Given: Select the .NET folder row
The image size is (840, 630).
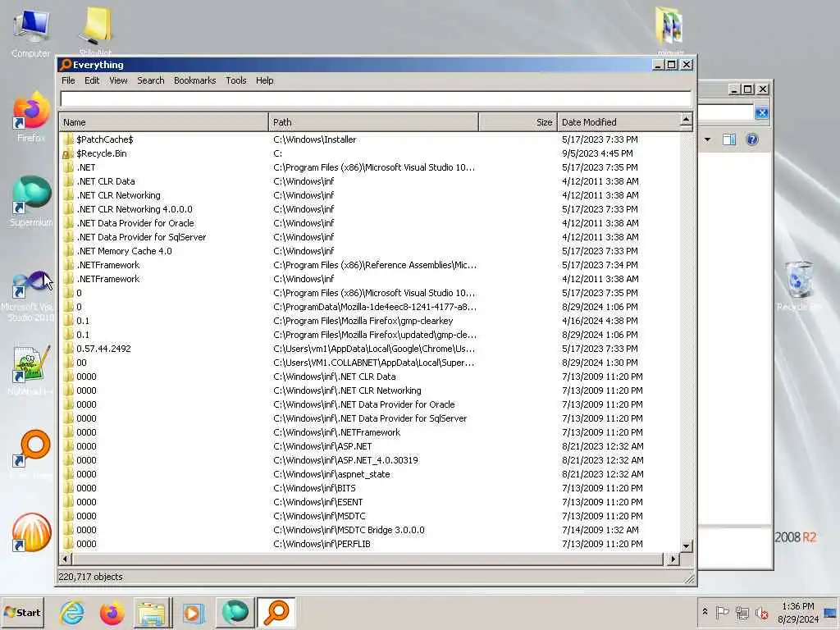Looking at the screenshot, I should point(370,167).
